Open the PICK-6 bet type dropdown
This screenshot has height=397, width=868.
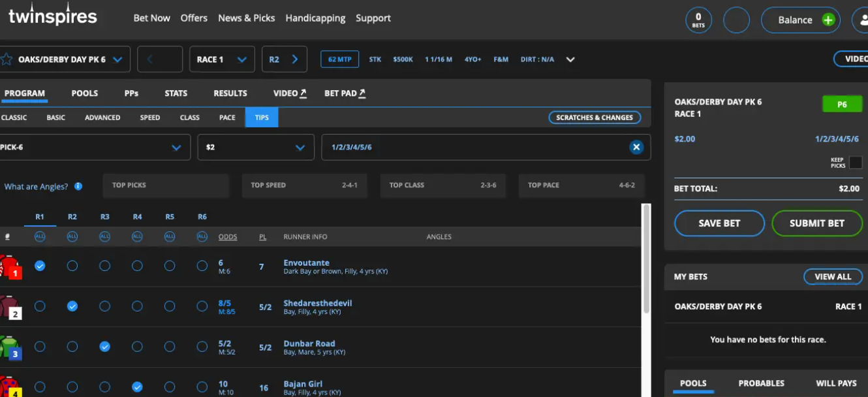click(x=95, y=148)
